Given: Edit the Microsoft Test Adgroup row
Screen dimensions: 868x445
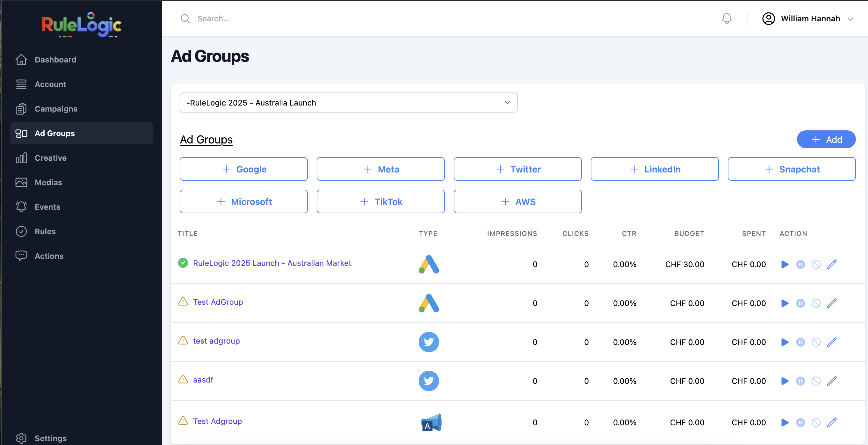Looking at the screenshot, I should [x=832, y=422].
